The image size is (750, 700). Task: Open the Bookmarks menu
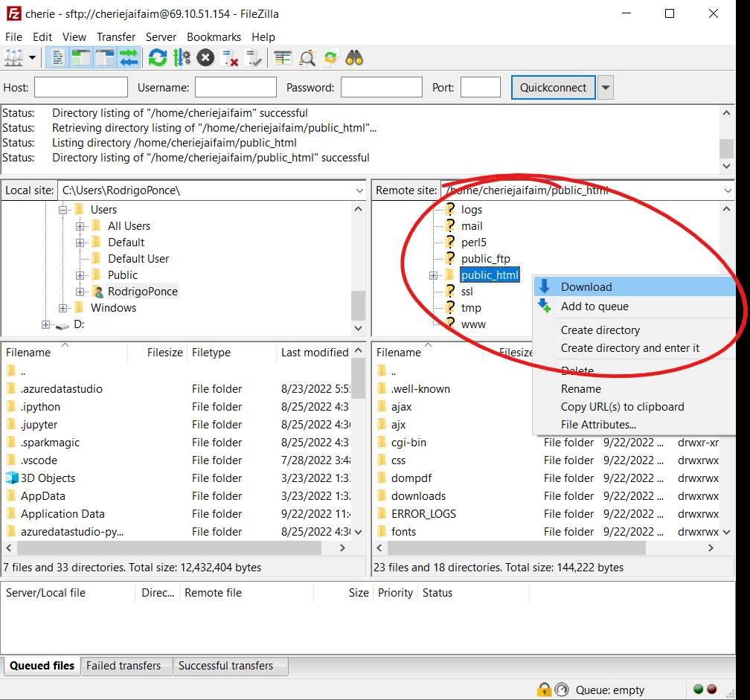214,36
